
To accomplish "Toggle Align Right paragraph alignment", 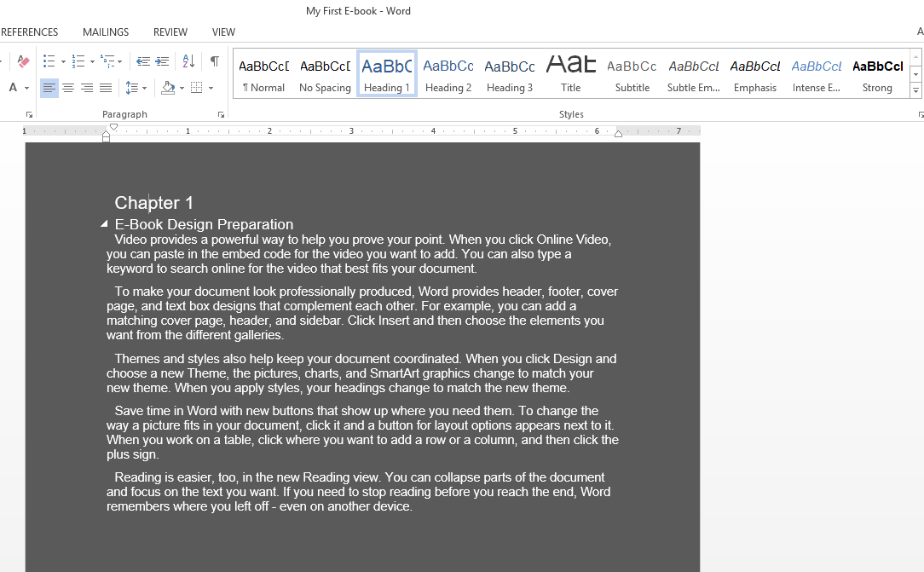I will click(86, 88).
